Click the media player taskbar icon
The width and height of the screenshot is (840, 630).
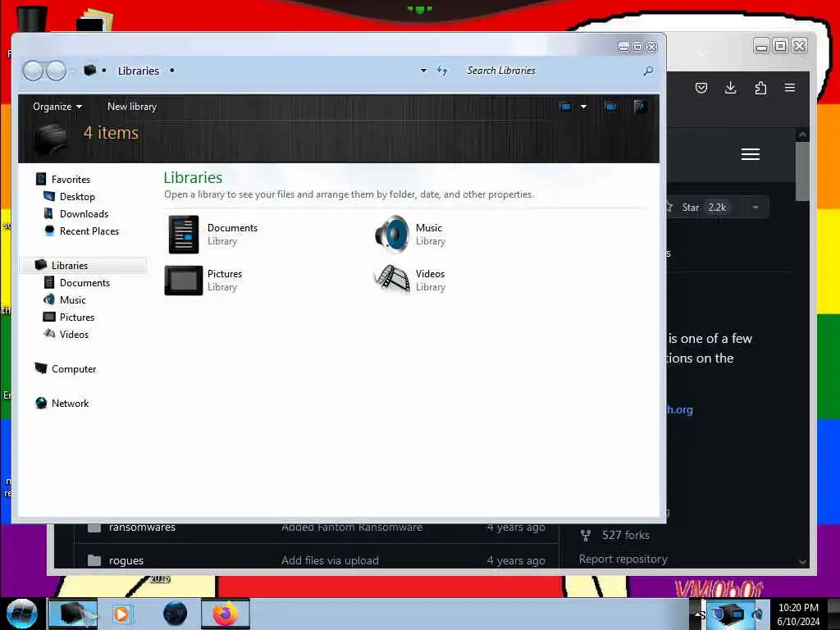coord(121,614)
